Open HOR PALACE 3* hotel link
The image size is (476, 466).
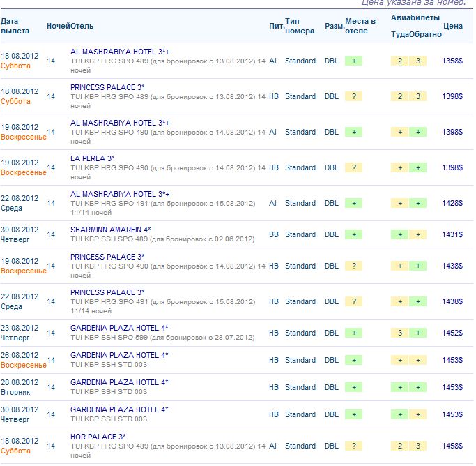click(98, 437)
